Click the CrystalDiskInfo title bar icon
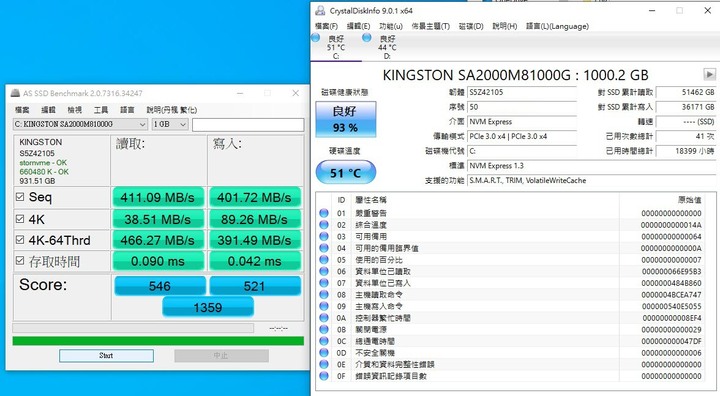 point(321,10)
